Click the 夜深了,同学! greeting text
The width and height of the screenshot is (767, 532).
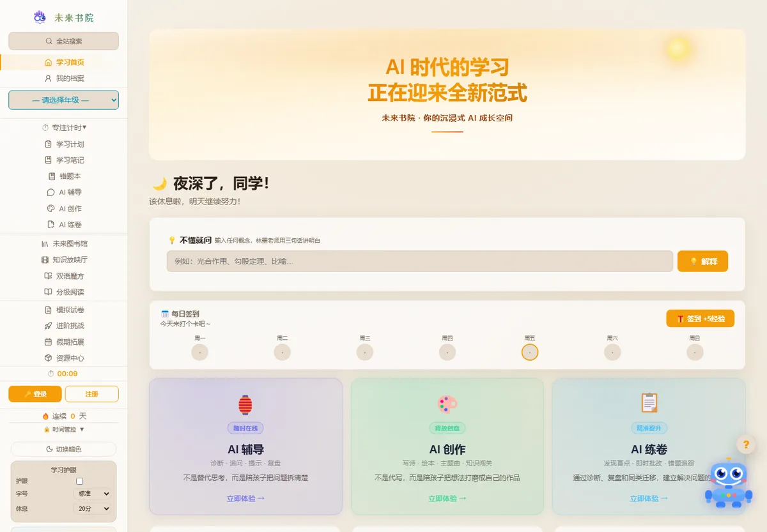[x=221, y=184]
